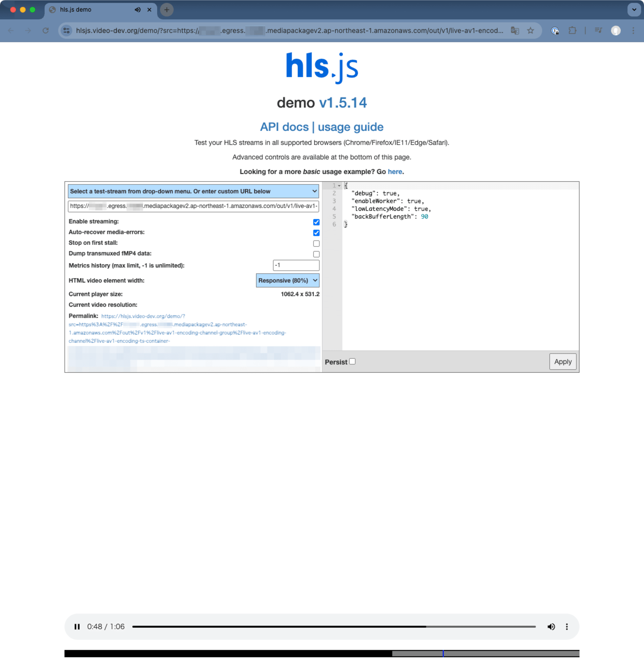The height and width of the screenshot is (665, 644).
Task: Enable Dump transmuxed fMP4 data checkbox
Action: coord(316,254)
